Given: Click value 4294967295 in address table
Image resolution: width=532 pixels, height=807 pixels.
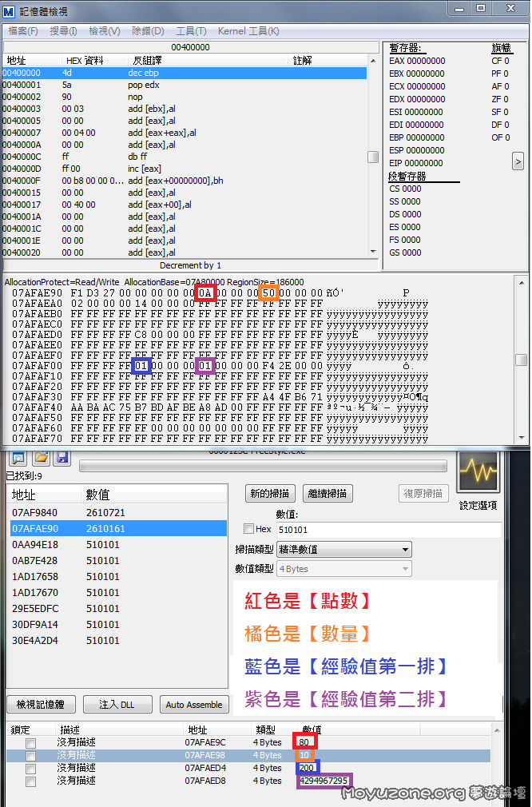Looking at the screenshot, I should [323, 781].
